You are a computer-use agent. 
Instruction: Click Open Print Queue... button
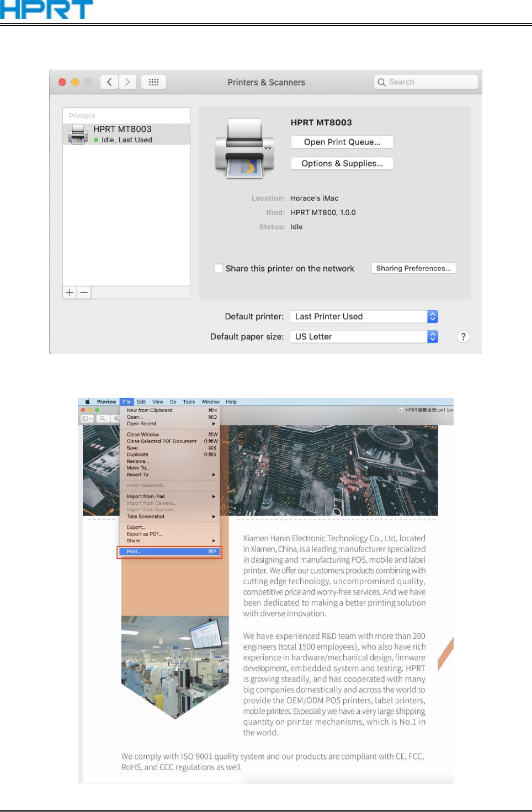pos(342,142)
